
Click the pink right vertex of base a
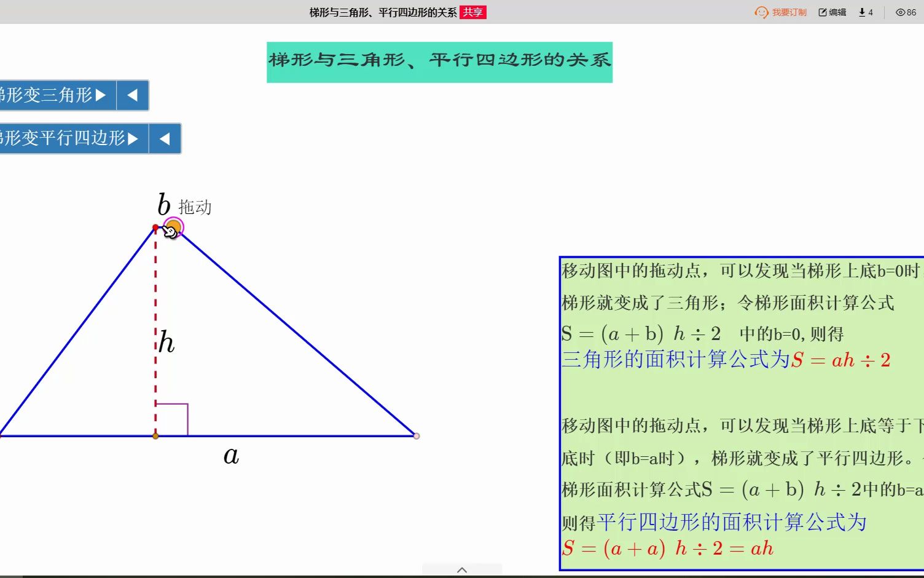coord(417,436)
